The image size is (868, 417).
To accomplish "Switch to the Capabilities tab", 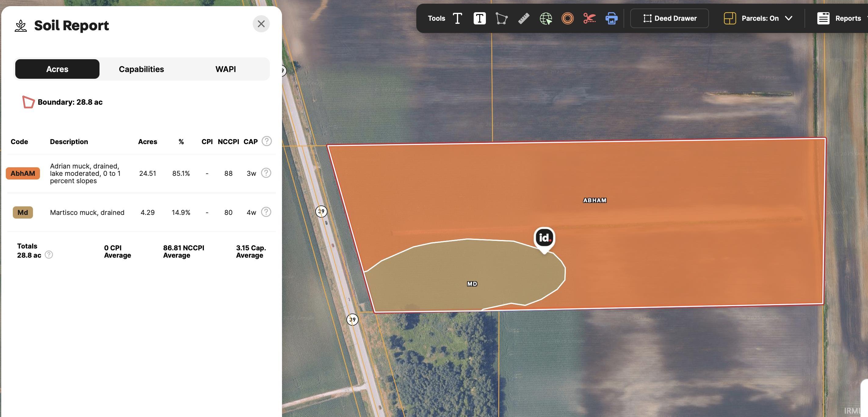I will coord(141,69).
